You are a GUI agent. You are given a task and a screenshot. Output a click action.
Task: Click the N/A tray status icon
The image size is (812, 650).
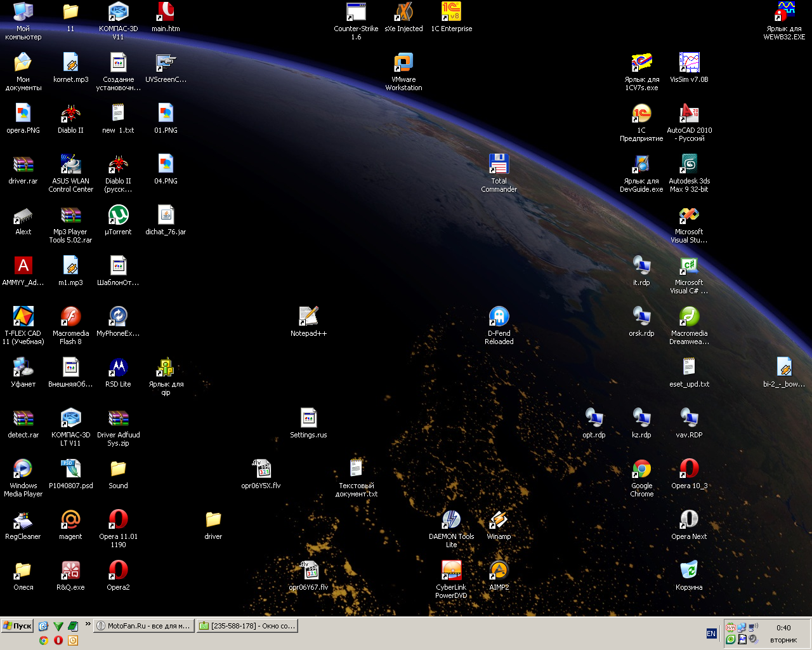click(731, 627)
